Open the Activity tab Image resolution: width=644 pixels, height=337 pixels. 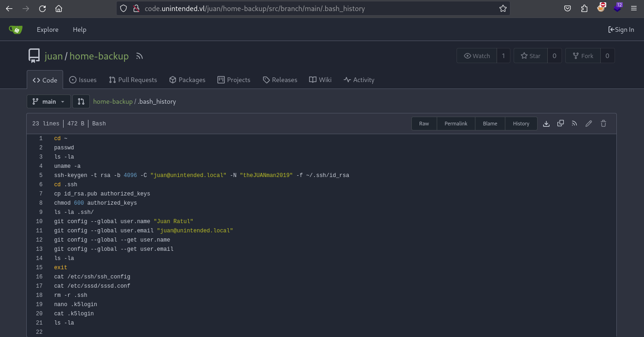[359, 80]
